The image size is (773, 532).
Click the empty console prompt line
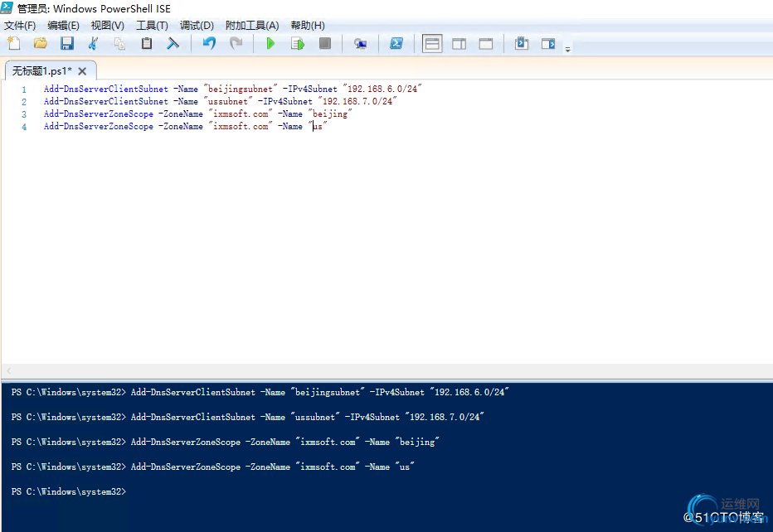[x=69, y=491]
